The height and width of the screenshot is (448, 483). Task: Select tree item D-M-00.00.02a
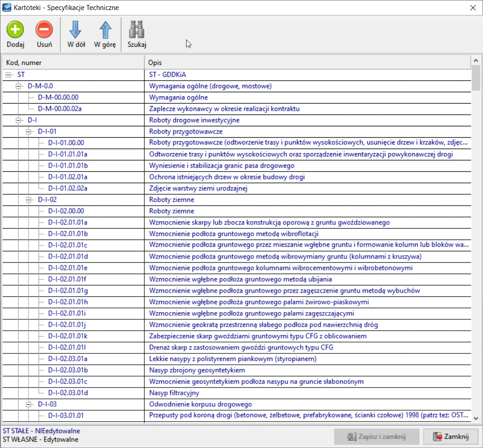tap(59, 109)
